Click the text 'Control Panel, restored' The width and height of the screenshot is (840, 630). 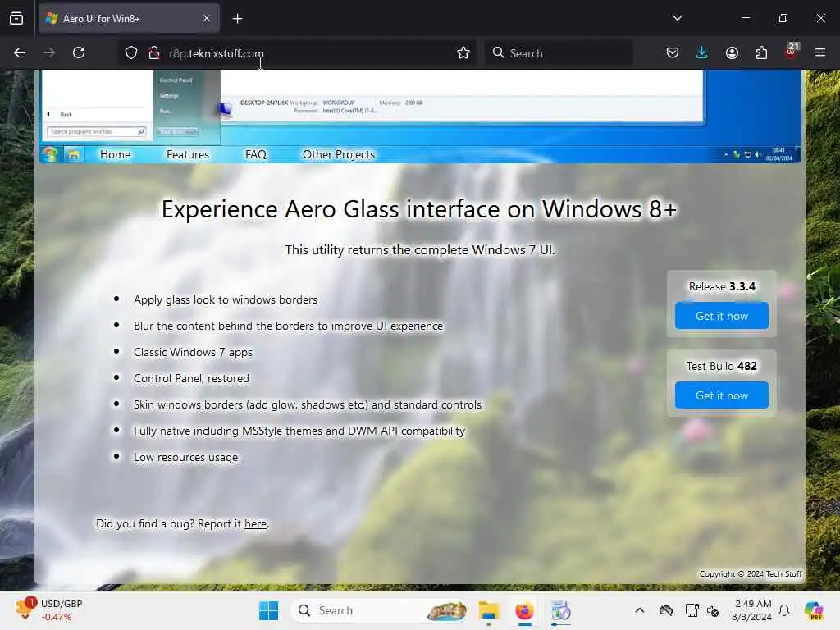[x=191, y=379]
